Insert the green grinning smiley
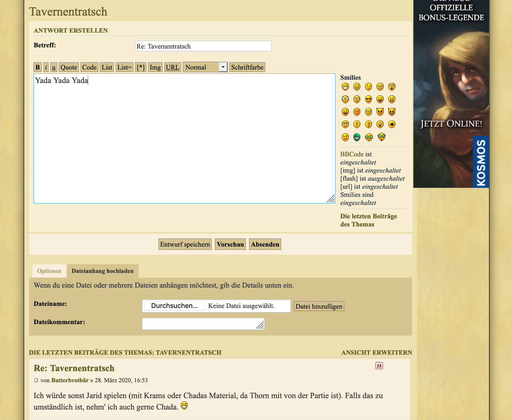Image resolution: width=512 pixels, height=420 pixels. tap(357, 138)
